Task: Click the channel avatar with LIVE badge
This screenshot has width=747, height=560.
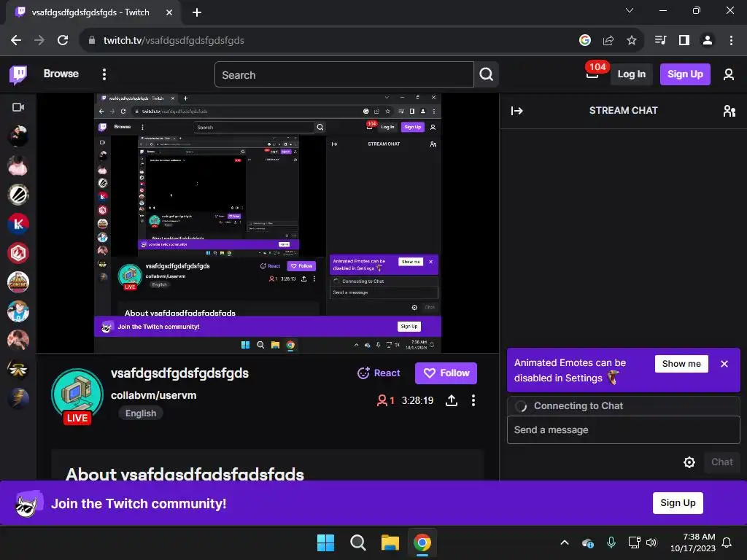Action: (77, 394)
